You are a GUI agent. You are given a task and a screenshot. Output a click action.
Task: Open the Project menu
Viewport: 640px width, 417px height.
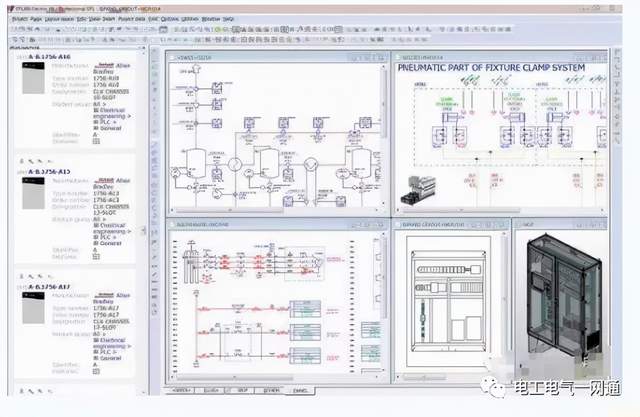coord(20,18)
